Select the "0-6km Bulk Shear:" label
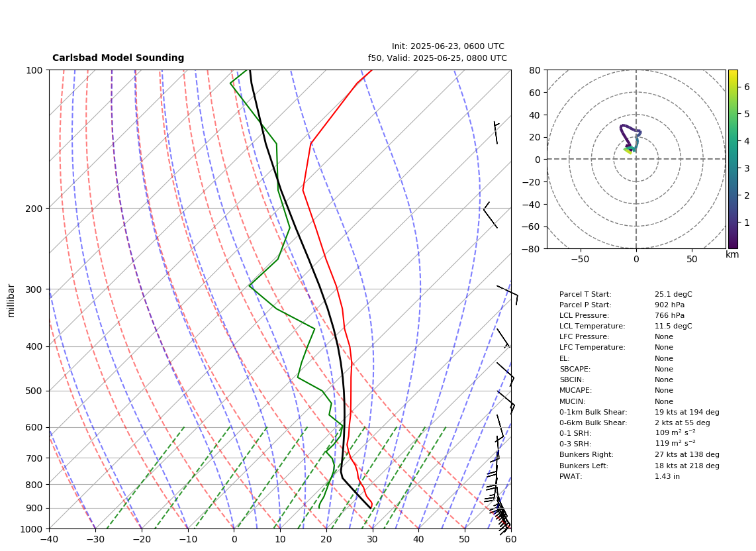The height and width of the screenshot is (551, 756). pyautogui.click(x=593, y=423)
